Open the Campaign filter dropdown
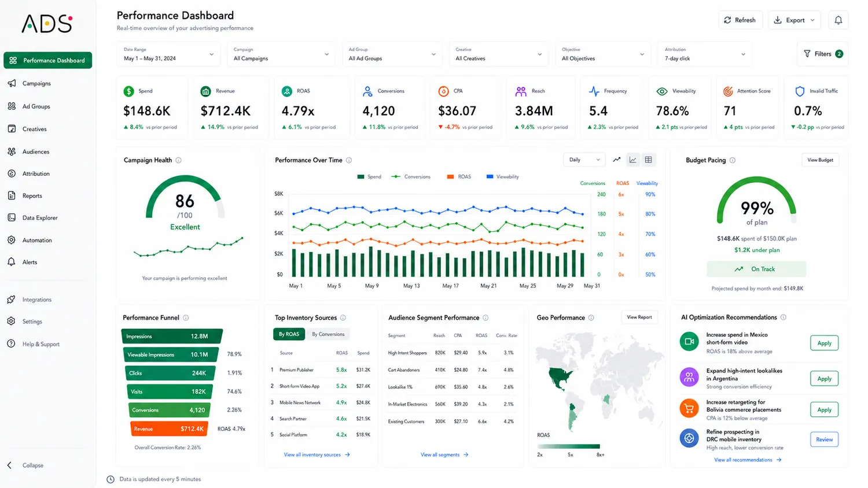This screenshot has height=488, width=868. tap(281, 54)
